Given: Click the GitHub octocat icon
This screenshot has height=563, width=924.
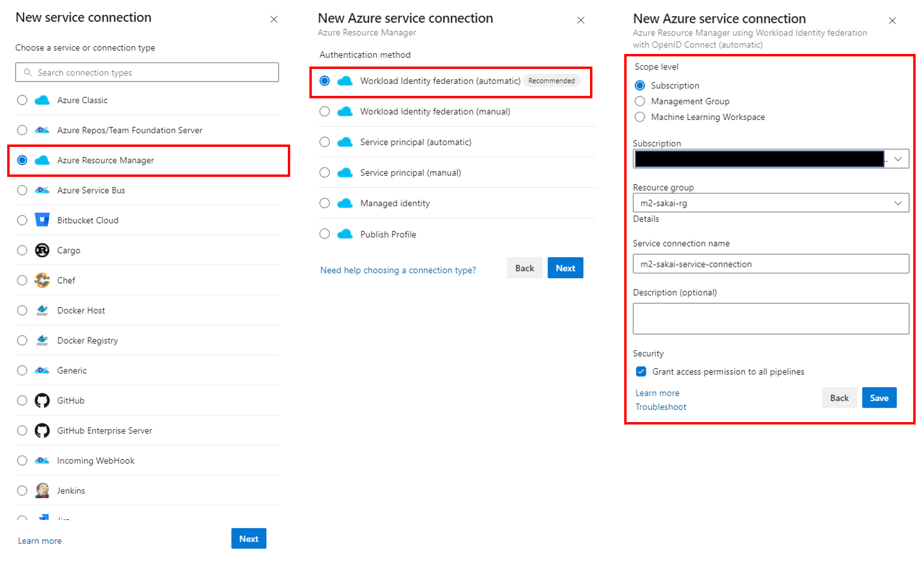Looking at the screenshot, I should coord(42,400).
